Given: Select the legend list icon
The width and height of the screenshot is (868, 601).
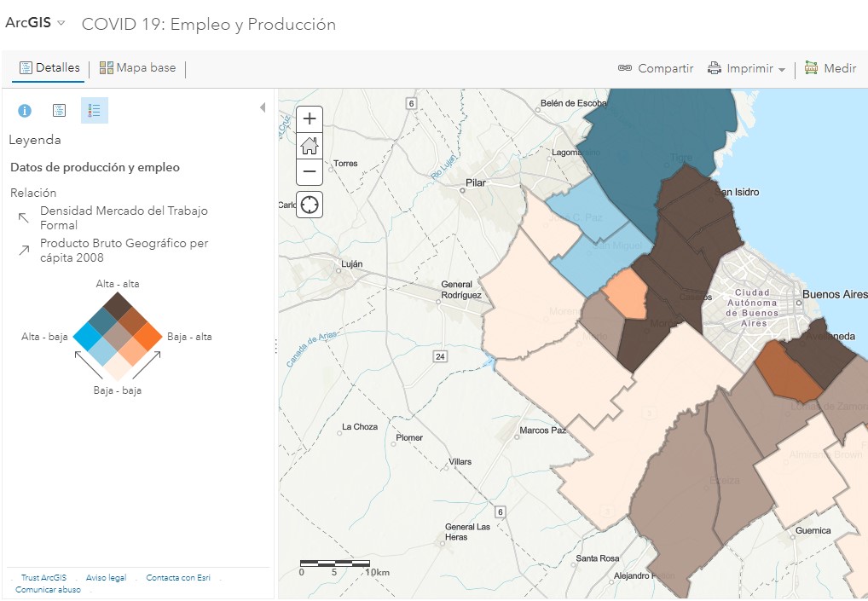Looking at the screenshot, I should (95, 111).
